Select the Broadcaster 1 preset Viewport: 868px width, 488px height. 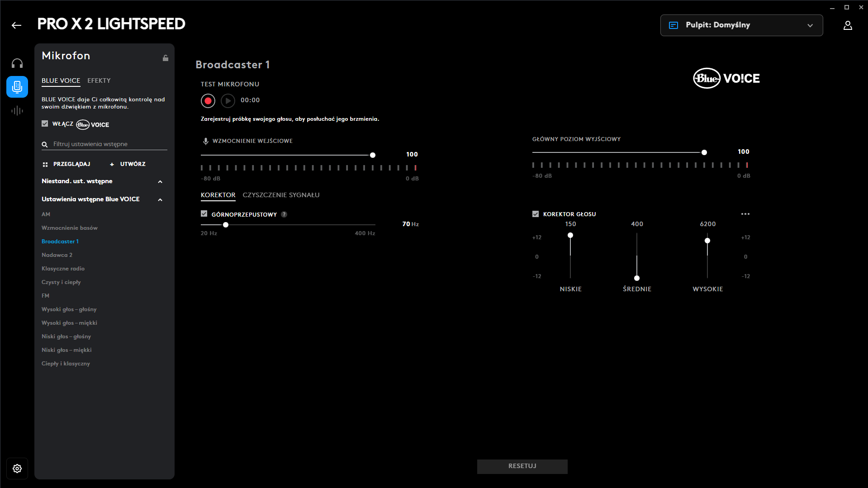point(60,242)
